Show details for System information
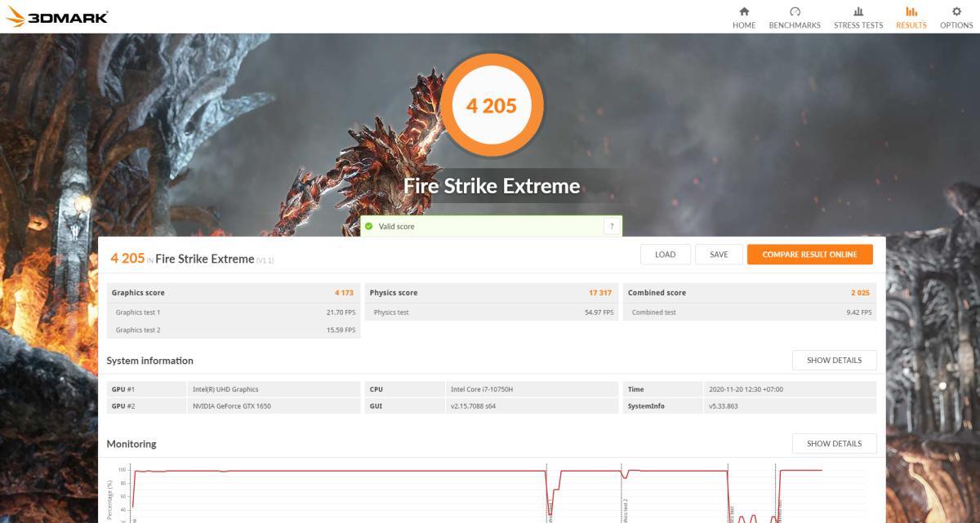Image resolution: width=980 pixels, height=523 pixels. (x=834, y=360)
